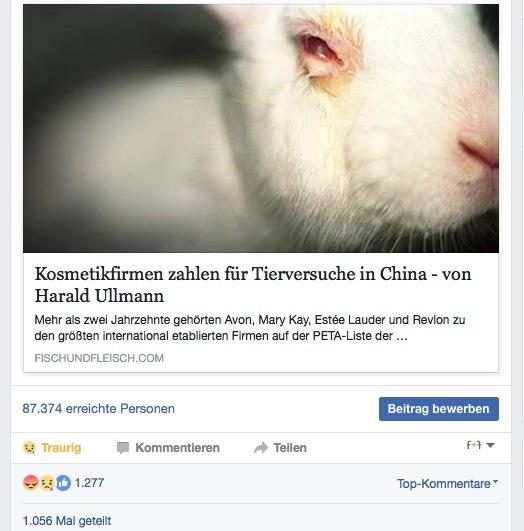Select the Teilen action text
The width and height of the screenshot is (524, 531).
tap(290, 448)
